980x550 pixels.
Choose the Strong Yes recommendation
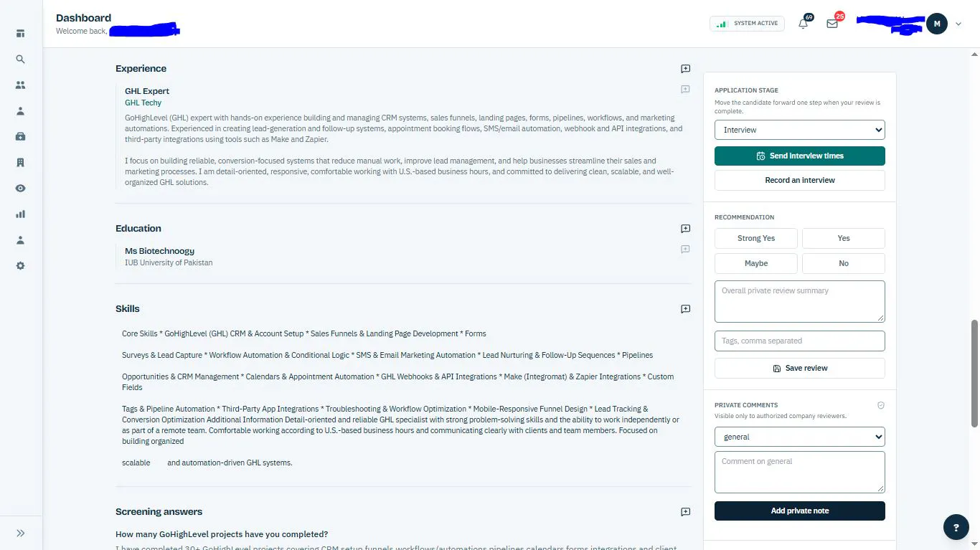(756, 238)
